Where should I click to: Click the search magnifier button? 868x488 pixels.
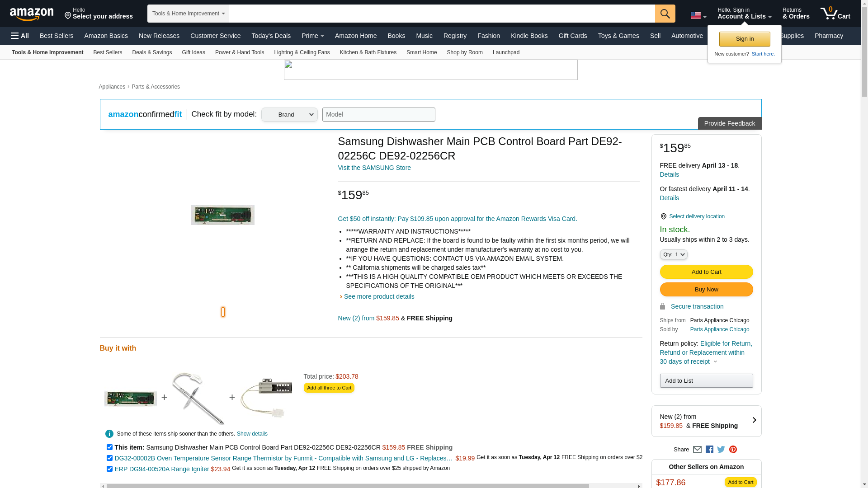click(665, 14)
